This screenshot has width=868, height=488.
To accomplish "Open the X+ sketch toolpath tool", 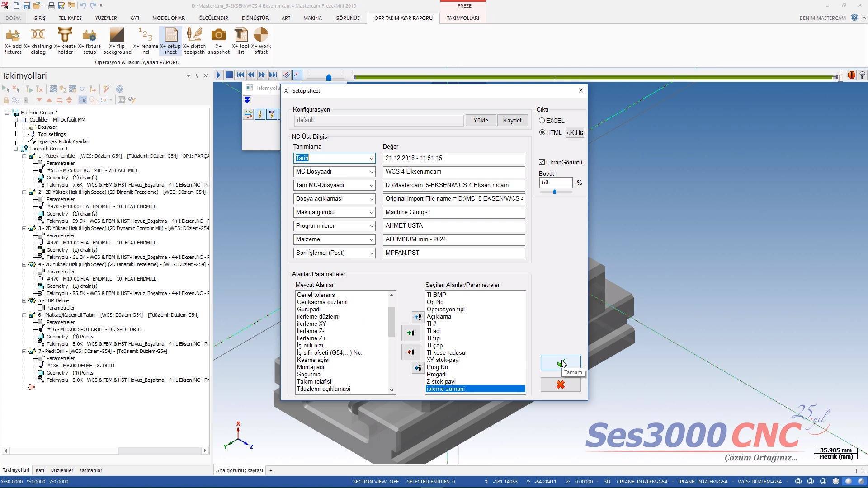I will point(194,41).
